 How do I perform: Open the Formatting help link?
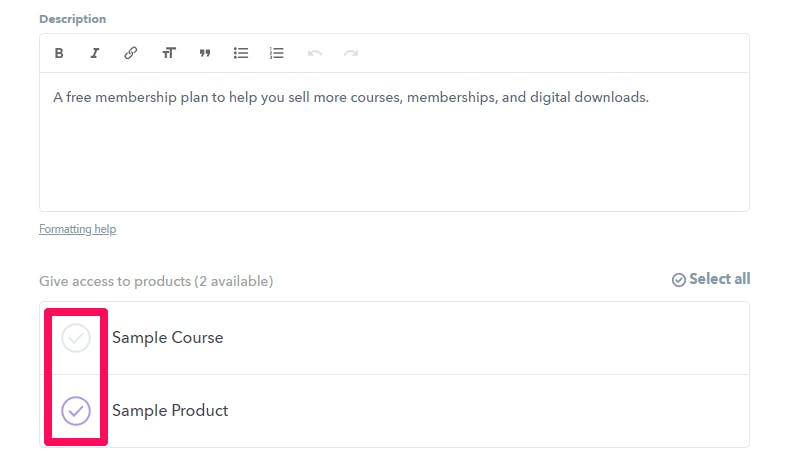click(78, 229)
